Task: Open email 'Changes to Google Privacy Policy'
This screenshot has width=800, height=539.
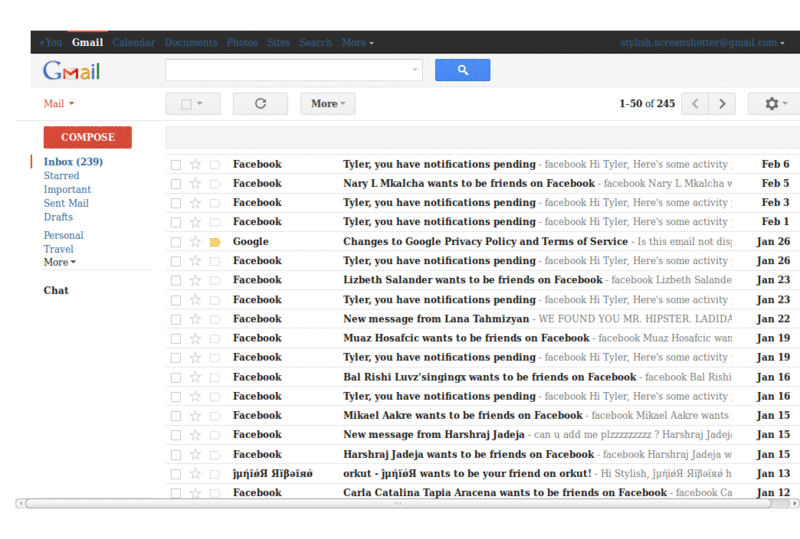Action: click(x=485, y=241)
